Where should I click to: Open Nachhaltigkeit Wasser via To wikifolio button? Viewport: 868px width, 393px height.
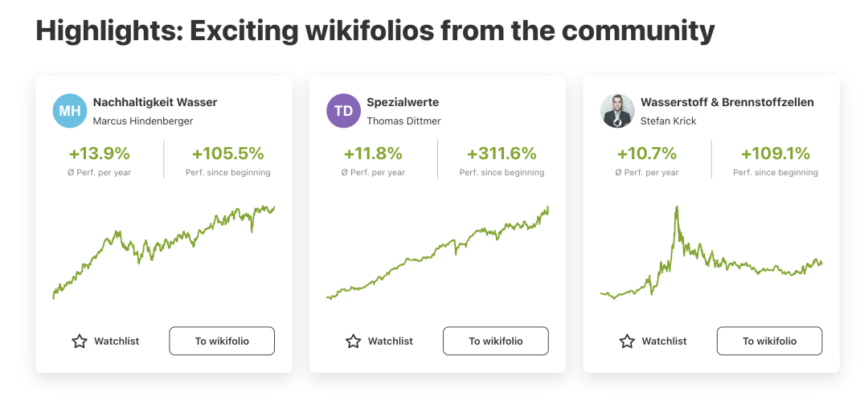(222, 341)
